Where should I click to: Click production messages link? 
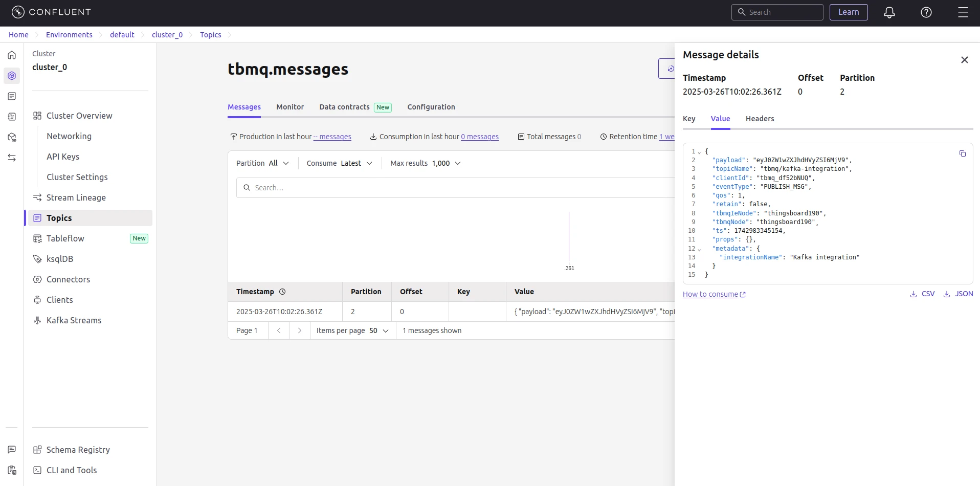pos(332,137)
